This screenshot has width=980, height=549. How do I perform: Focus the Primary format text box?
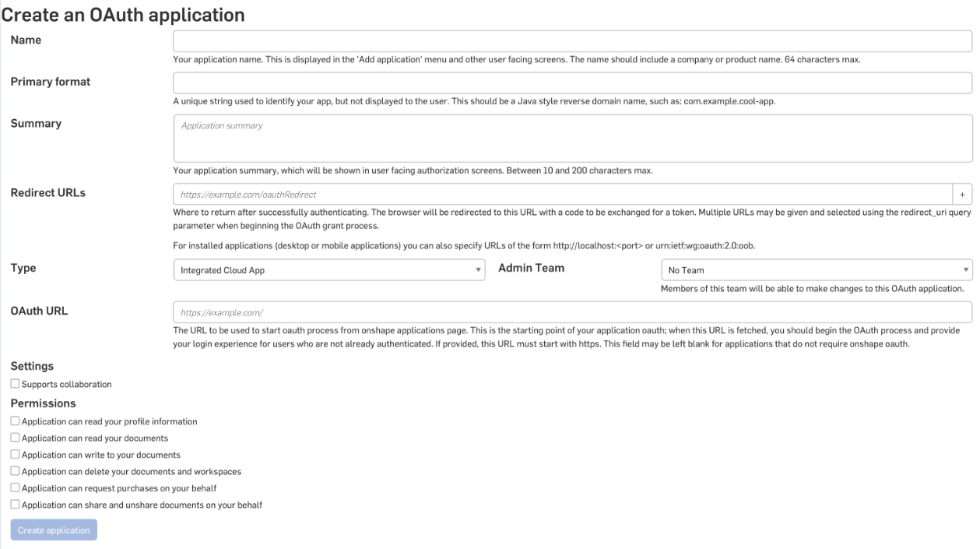[572, 83]
